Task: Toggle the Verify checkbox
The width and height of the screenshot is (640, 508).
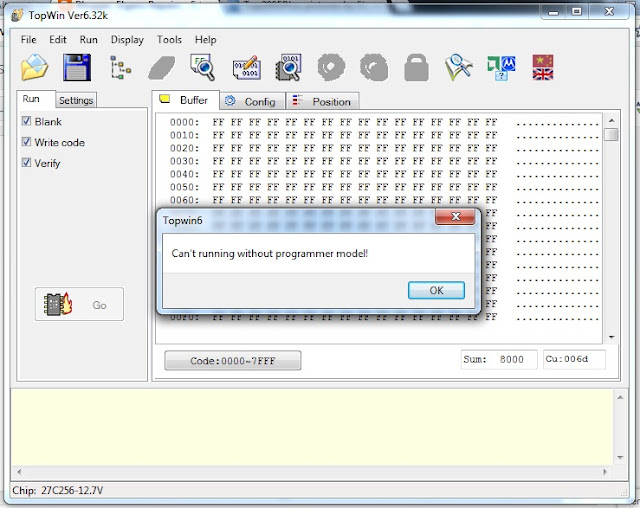Action: 27,162
